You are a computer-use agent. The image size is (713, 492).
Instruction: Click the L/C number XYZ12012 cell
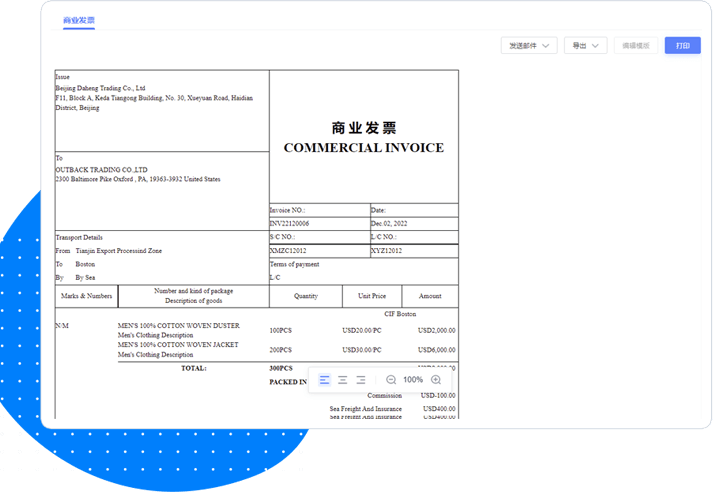(x=387, y=250)
